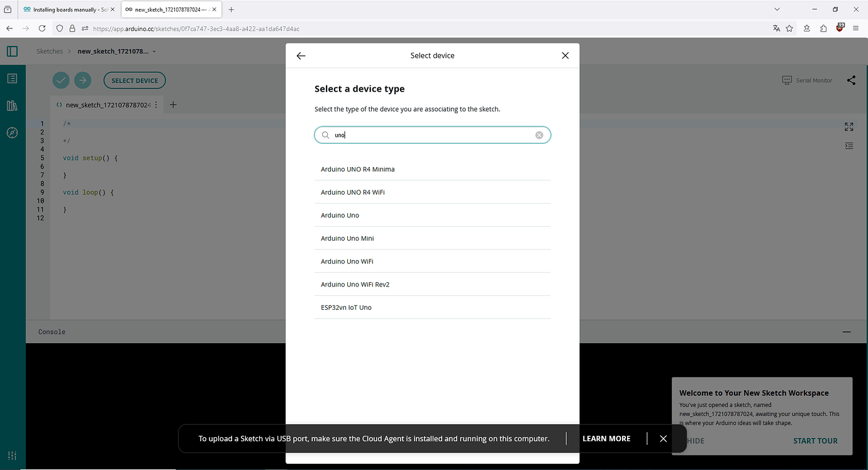The width and height of the screenshot is (868, 470).
Task: Open the sliders settings icon at sidebar bottom
Action: (x=12, y=455)
